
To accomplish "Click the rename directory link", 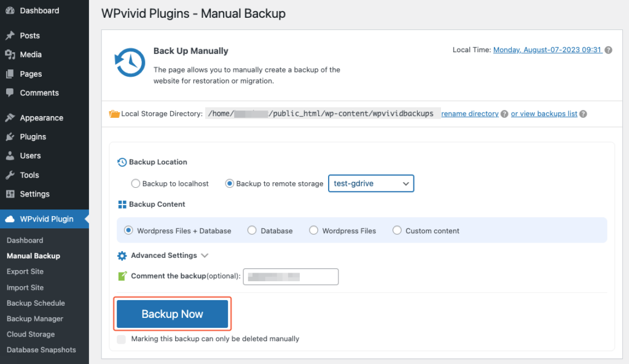I will [x=470, y=114].
